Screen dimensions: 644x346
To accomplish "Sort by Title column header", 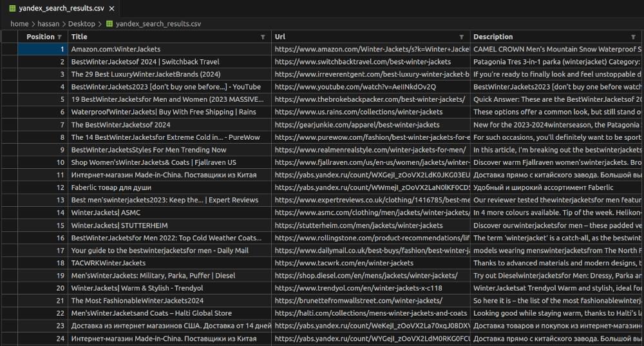I will [x=79, y=37].
